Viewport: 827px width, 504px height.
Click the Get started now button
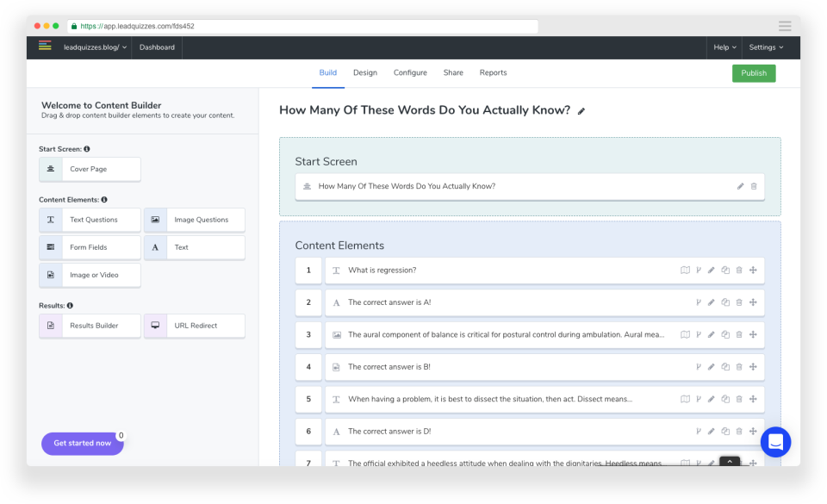pos(83,443)
